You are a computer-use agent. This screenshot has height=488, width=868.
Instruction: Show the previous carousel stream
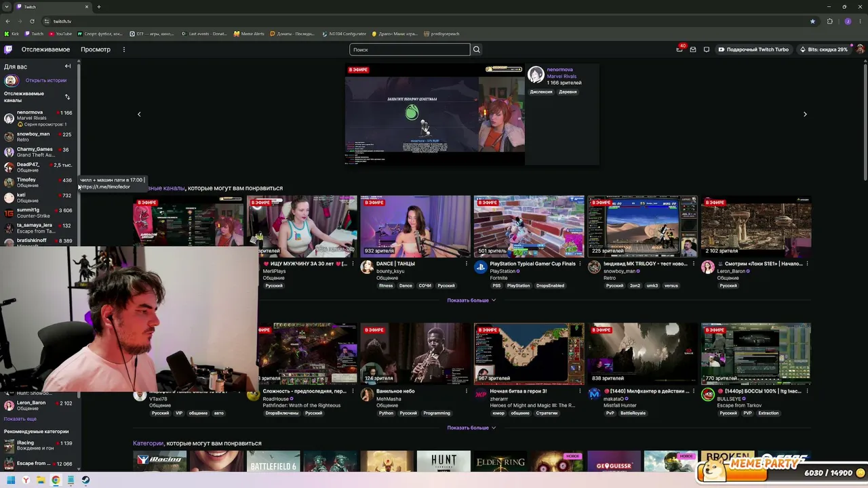[139, 114]
